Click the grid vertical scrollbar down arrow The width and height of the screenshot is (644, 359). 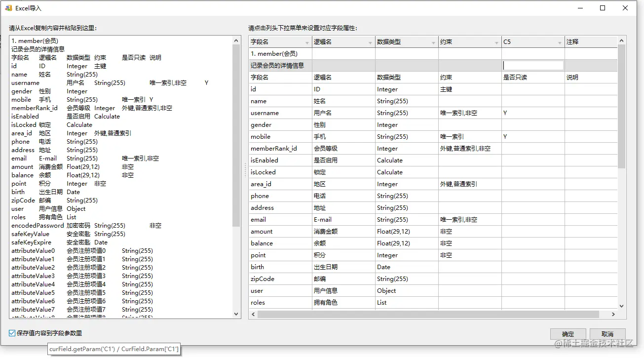621,306
